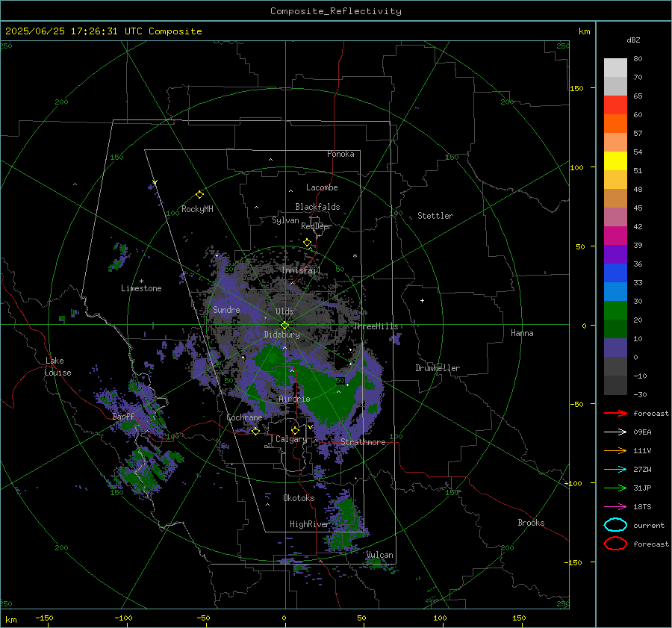
Task: Click the magenta 39 dBZ color swatch
Action: (x=615, y=236)
